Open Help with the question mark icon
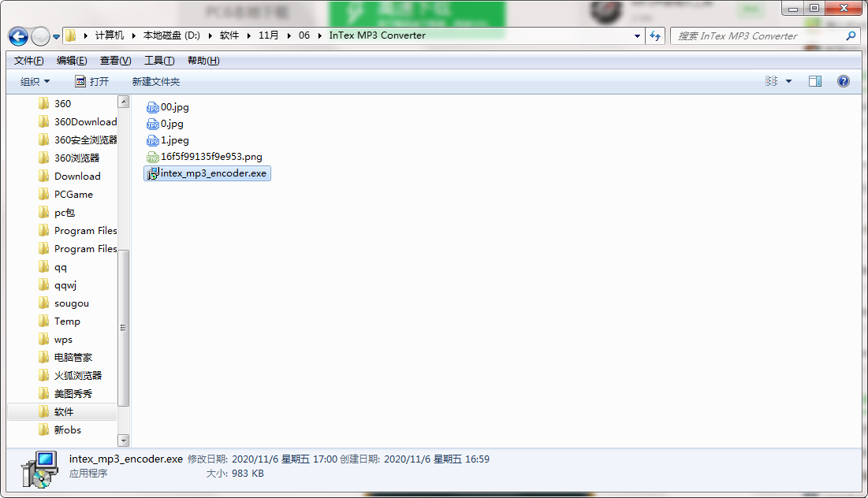Screen dimensions: 868x498 tap(843, 81)
